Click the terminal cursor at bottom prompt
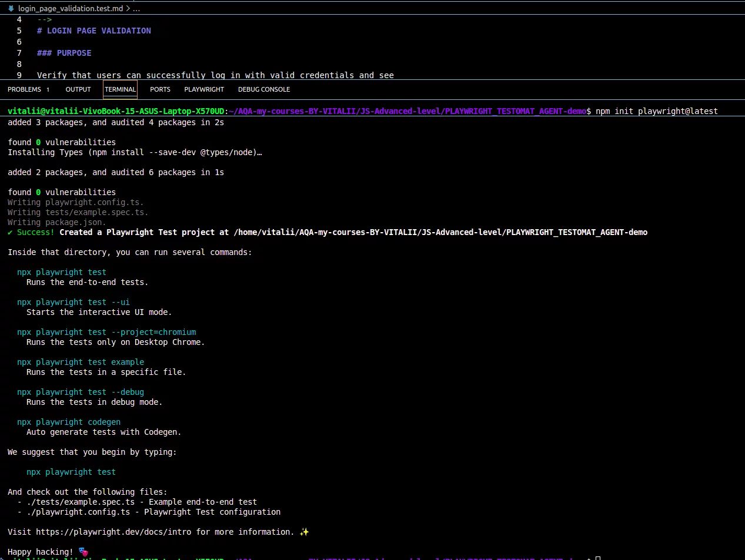 (x=597, y=558)
